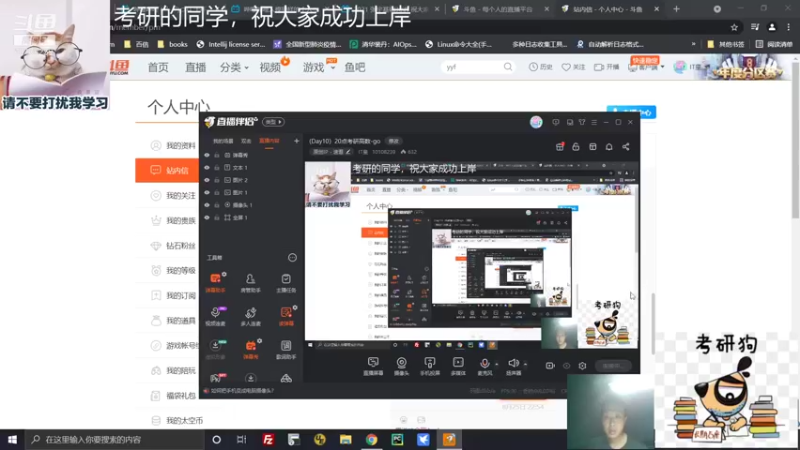Open the feedback chat icon in the companion title bar
Screen dimensions: 800x450
(x=556, y=122)
